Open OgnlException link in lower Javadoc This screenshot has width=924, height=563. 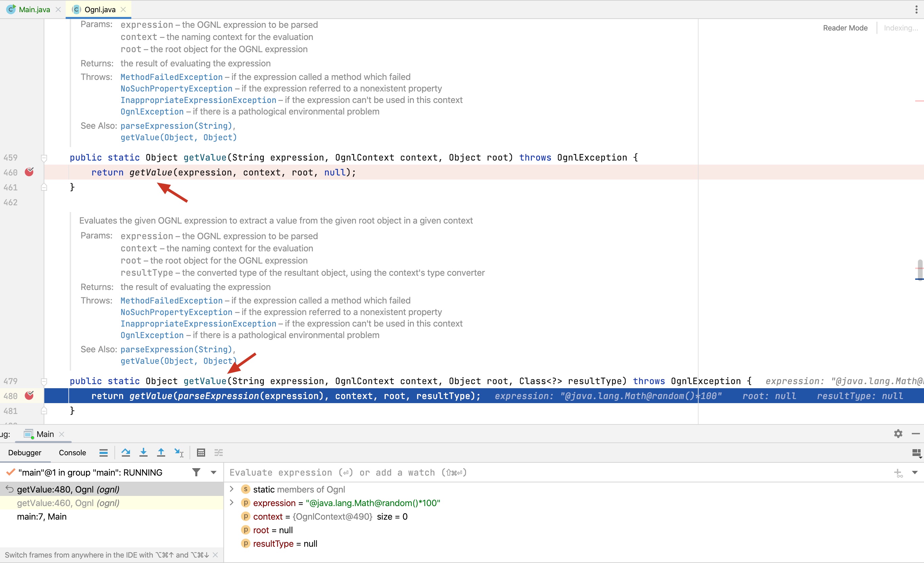pos(152,335)
